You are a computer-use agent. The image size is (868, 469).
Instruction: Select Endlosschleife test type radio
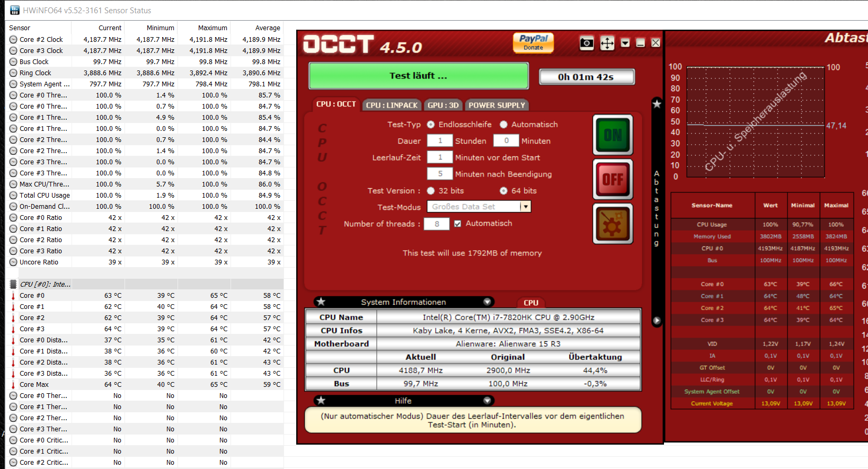(x=431, y=125)
